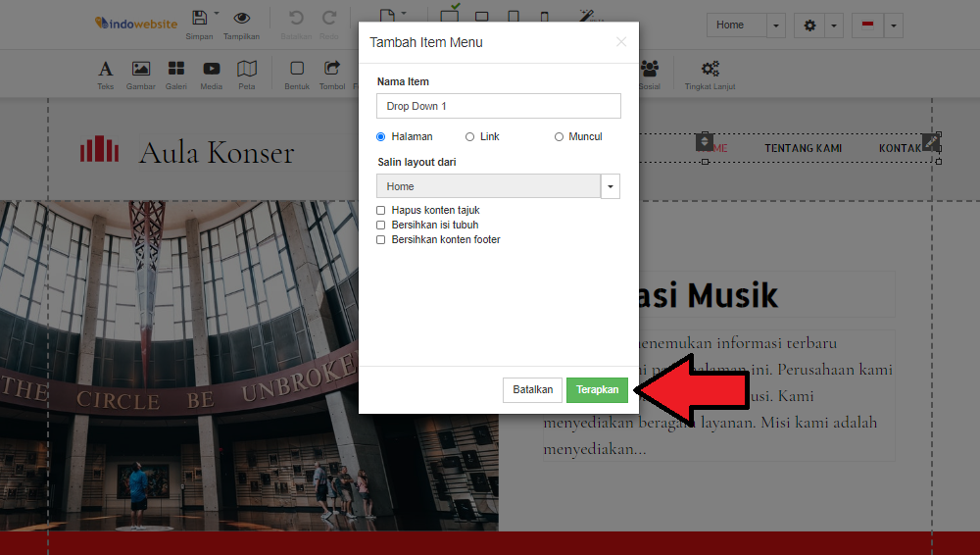Screen dimensions: 980x555
Task: Select the portrait tablet view icon
Action: click(514, 16)
